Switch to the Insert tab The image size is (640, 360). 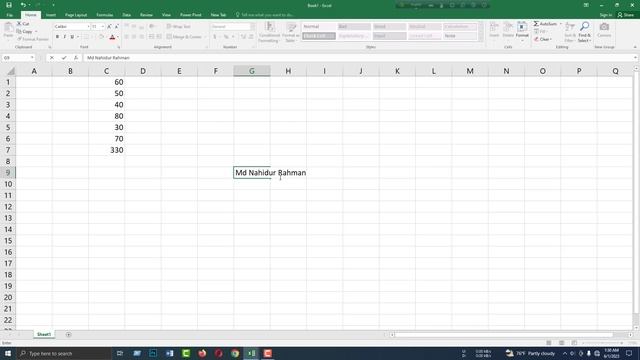[51, 15]
